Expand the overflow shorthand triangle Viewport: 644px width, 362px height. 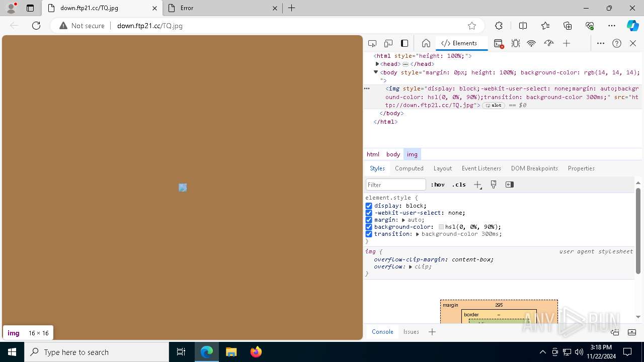coord(411,266)
